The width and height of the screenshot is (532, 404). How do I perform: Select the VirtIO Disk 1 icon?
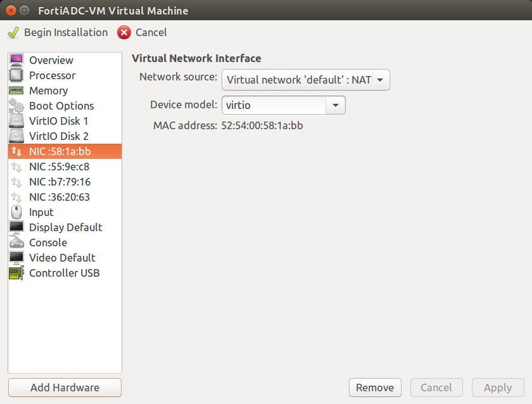point(16,121)
